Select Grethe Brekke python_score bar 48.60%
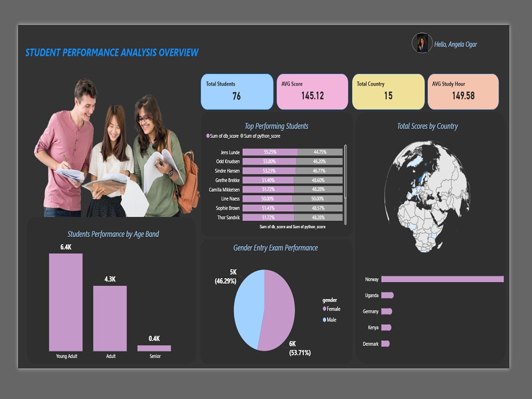 coord(318,180)
